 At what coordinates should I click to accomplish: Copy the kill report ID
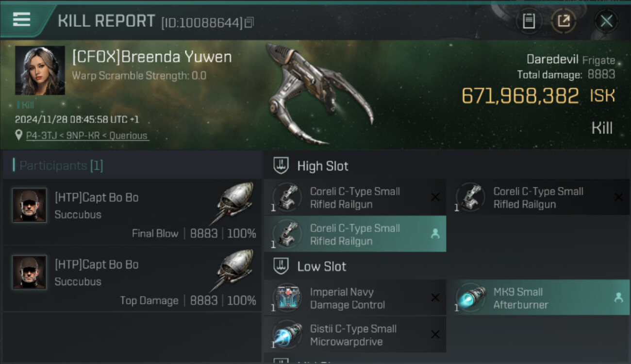tap(249, 22)
